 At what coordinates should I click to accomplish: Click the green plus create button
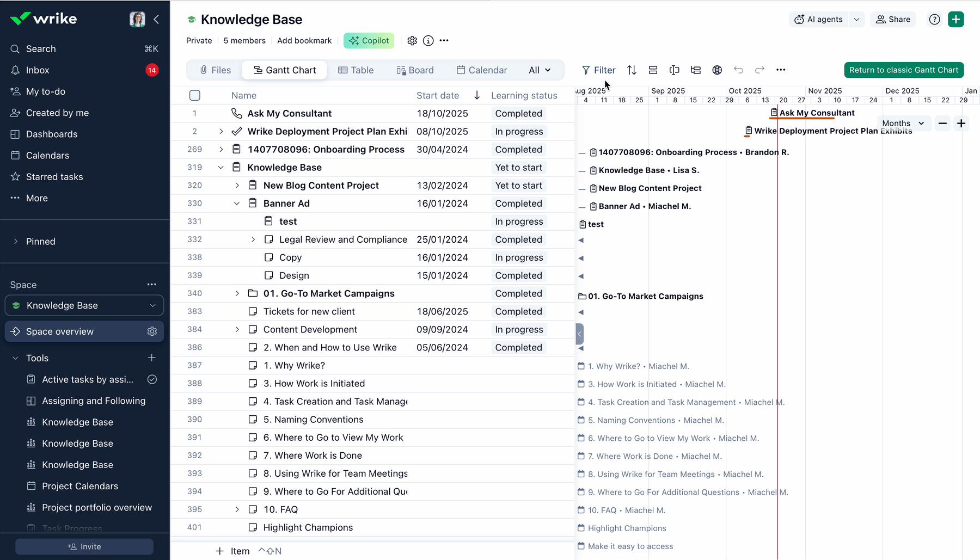955,20
